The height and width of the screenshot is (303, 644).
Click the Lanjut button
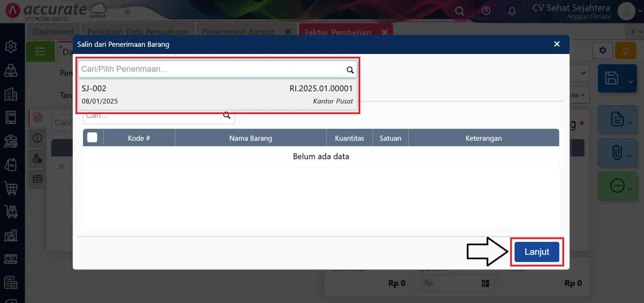click(537, 252)
